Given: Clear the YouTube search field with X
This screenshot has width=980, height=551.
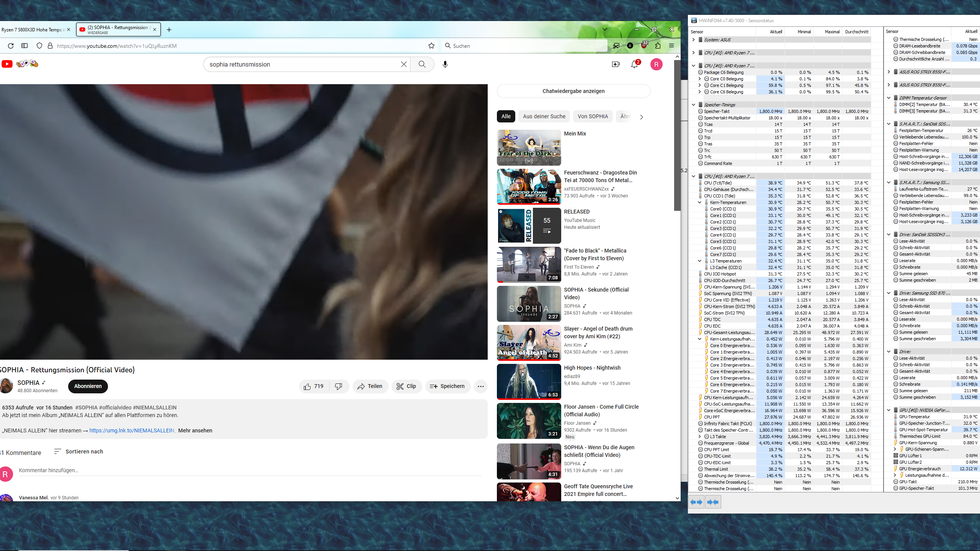Looking at the screenshot, I should (403, 64).
